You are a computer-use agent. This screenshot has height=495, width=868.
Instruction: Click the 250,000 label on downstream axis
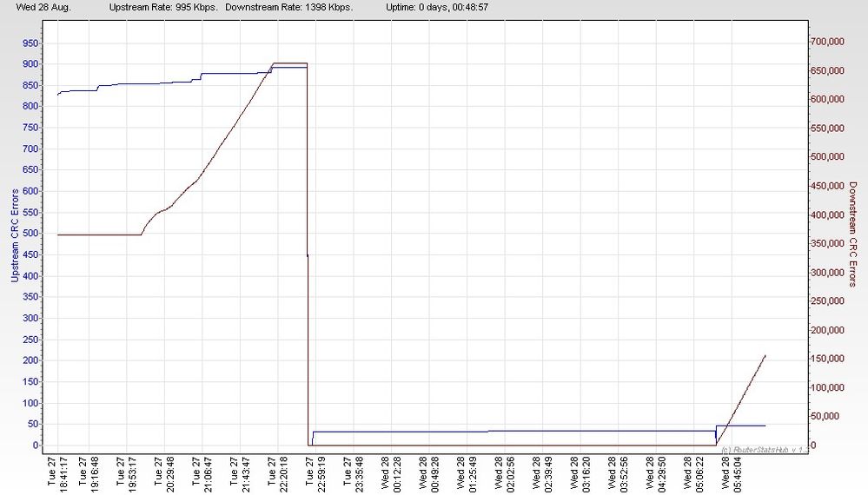coord(828,301)
